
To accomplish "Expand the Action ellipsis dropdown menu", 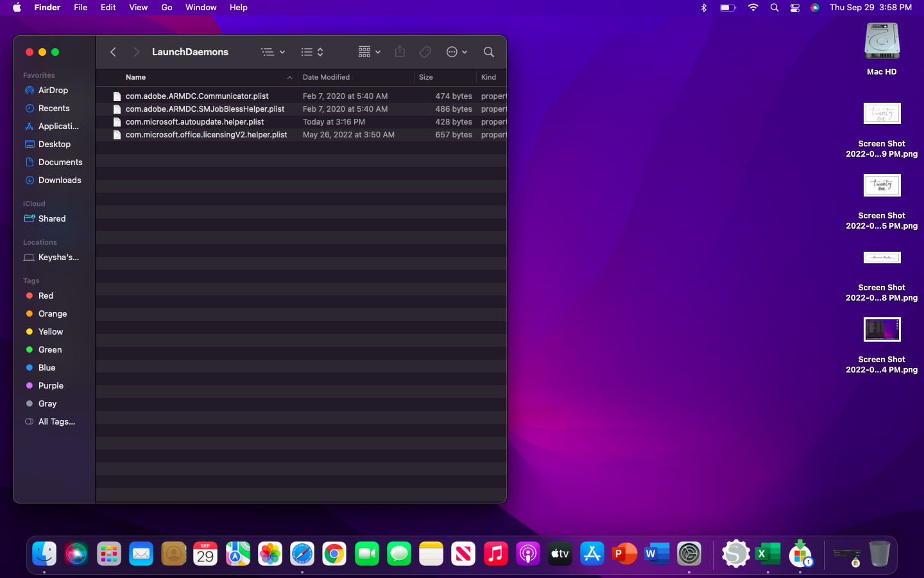I will [x=456, y=52].
